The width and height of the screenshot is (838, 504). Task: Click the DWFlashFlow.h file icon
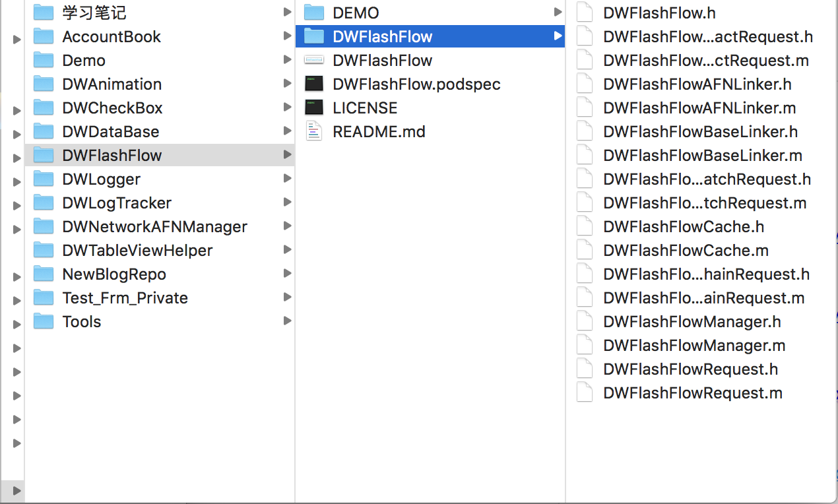[585, 13]
